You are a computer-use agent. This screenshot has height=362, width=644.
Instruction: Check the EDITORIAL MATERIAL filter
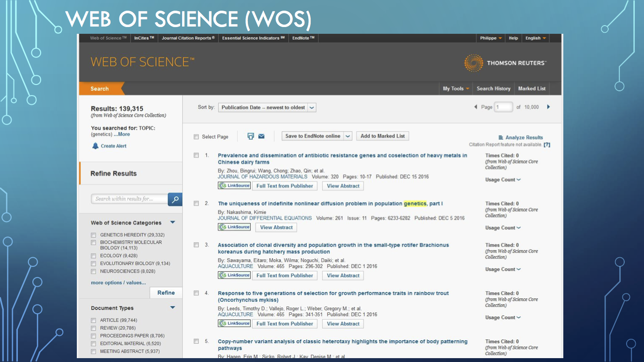[x=94, y=344]
